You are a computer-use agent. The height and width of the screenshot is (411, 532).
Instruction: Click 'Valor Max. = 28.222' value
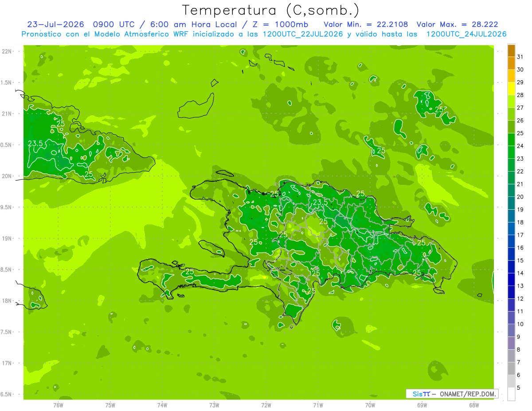(457, 24)
